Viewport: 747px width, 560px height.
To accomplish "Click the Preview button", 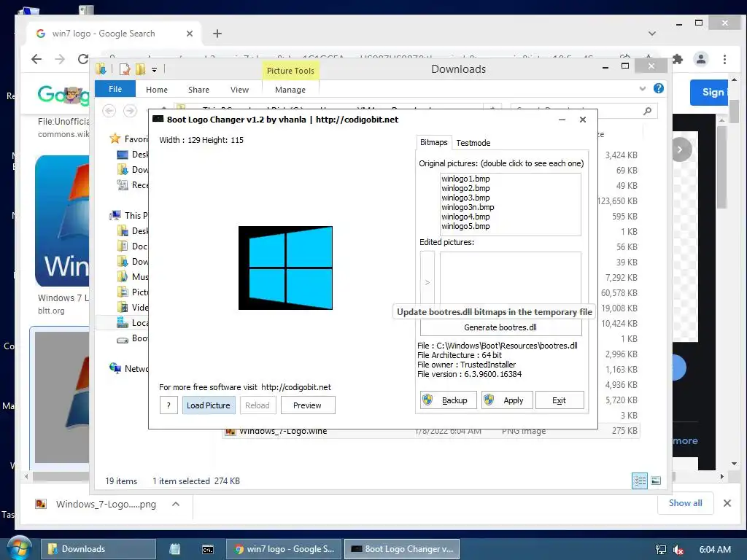I will pos(307,405).
